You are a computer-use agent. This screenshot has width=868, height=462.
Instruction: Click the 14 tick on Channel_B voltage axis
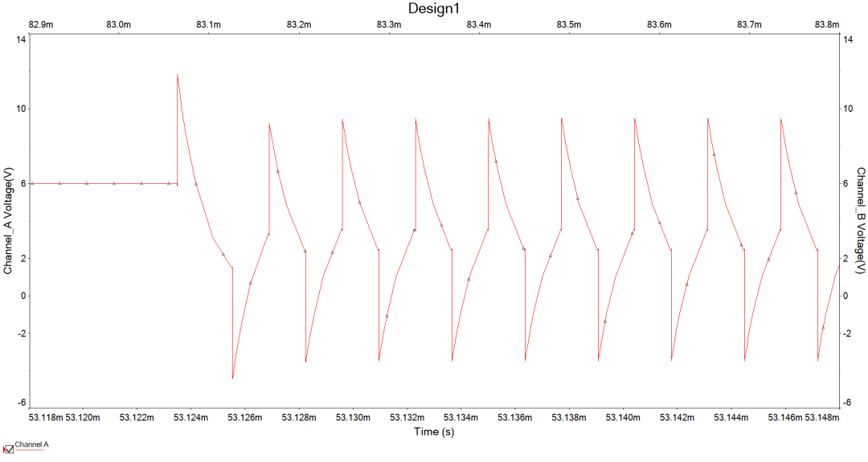click(x=848, y=39)
